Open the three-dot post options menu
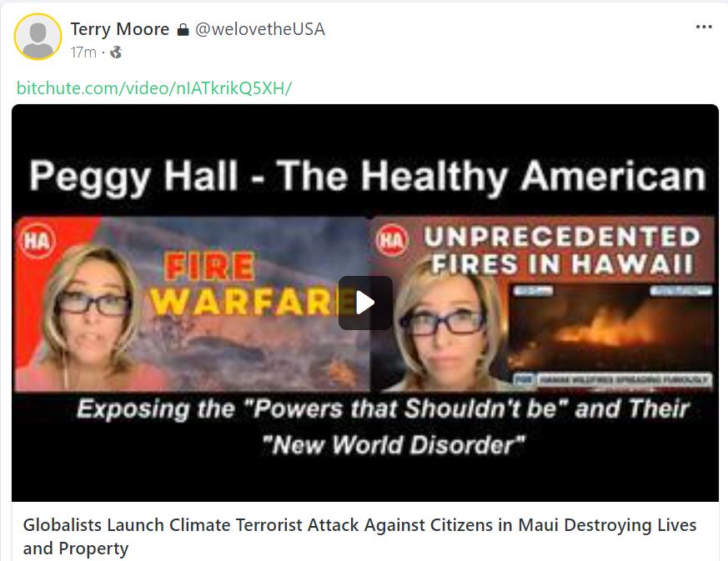This screenshot has height=561, width=728. [x=704, y=27]
